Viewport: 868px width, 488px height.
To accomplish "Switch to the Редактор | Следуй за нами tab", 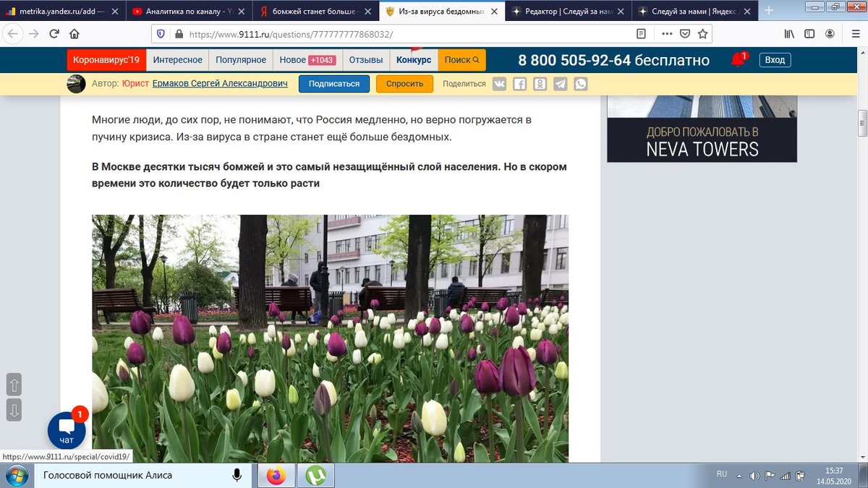I will click(x=568, y=11).
